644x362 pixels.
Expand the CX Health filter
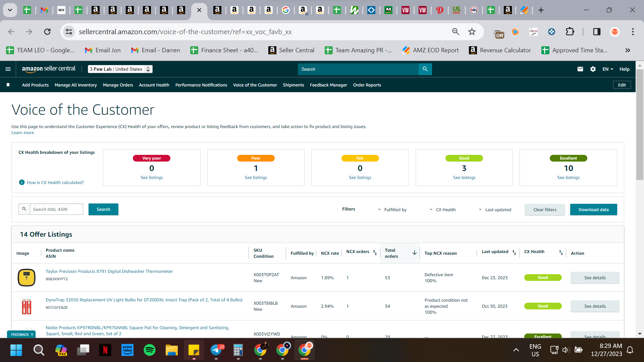pyautogui.click(x=442, y=210)
